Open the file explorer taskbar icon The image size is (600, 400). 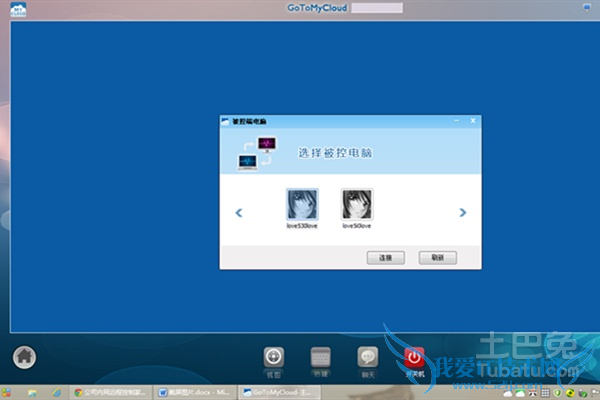(32, 393)
